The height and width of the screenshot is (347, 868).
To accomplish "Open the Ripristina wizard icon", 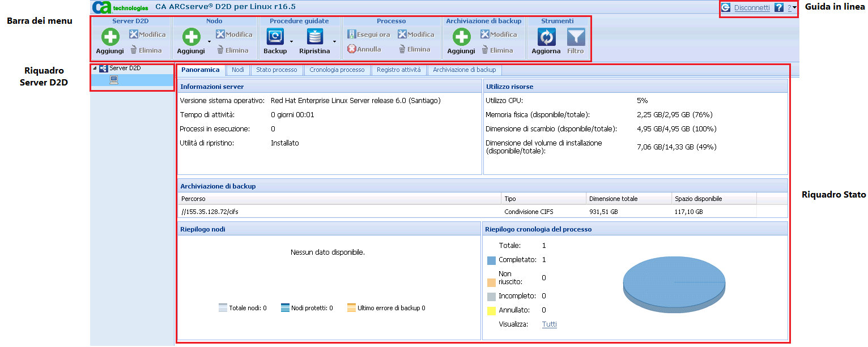I will (314, 37).
